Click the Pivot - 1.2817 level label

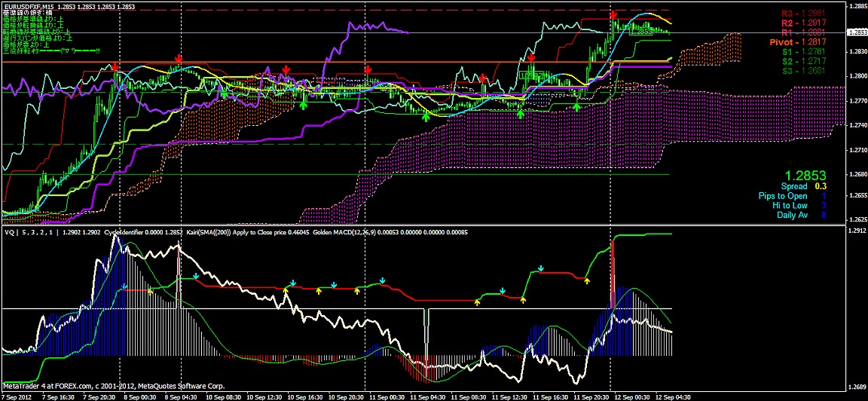coord(797,43)
